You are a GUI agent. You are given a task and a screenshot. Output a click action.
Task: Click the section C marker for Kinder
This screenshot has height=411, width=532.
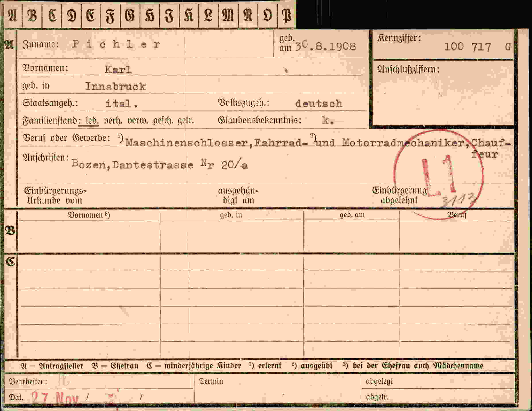point(10,262)
